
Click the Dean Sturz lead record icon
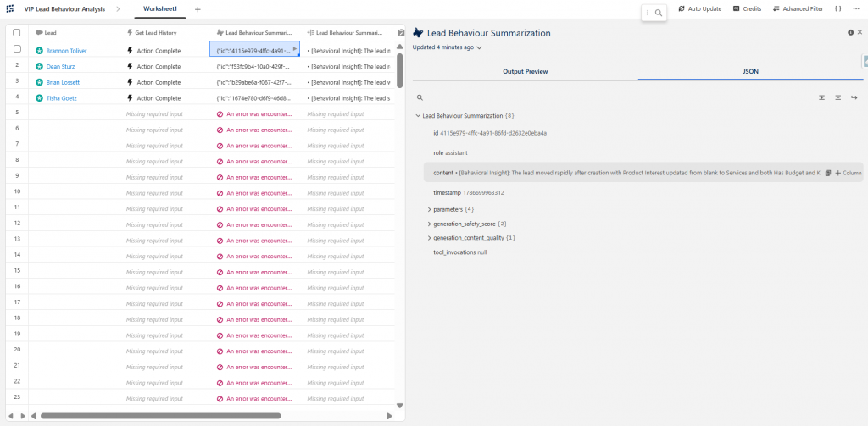click(x=39, y=66)
